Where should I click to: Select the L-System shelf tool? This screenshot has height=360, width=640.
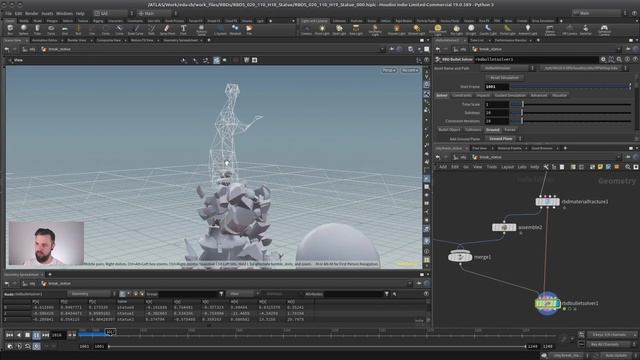tap(220, 29)
